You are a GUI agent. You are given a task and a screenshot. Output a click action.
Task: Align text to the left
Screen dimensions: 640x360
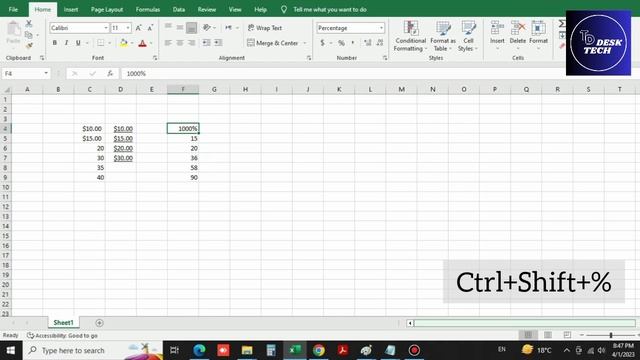tap(168, 43)
